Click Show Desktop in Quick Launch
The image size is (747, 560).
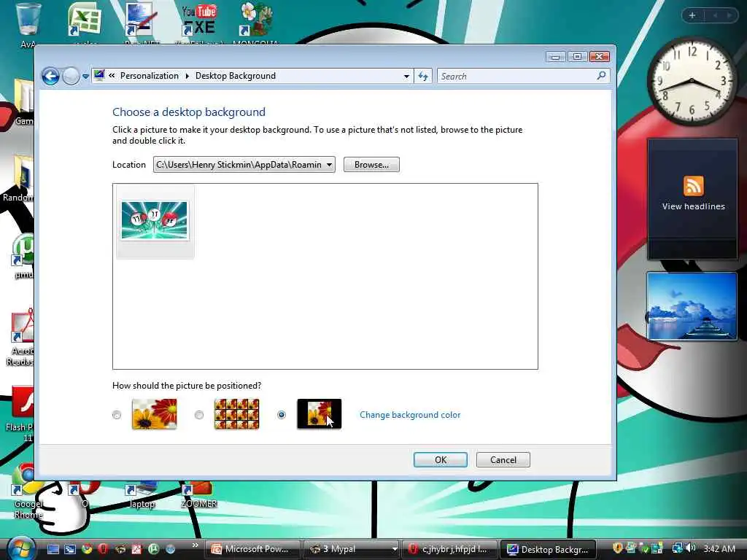point(53,549)
